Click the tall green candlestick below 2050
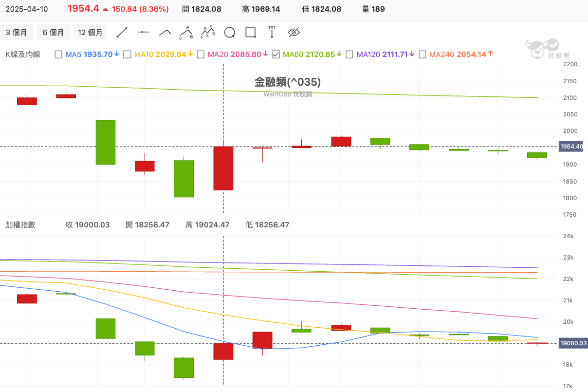The width and height of the screenshot is (588, 392). [x=106, y=142]
